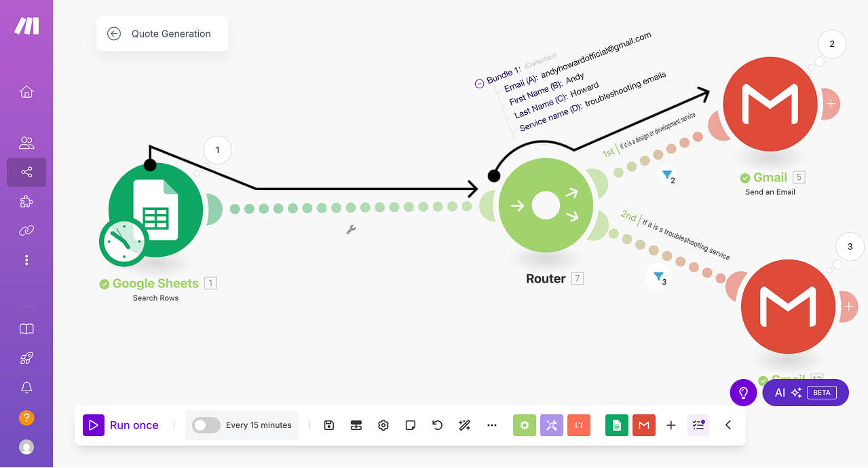The height and width of the screenshot is (468, 868).
Task: Go back with the arrow beside Quote Generation
Action: point(114,33)
